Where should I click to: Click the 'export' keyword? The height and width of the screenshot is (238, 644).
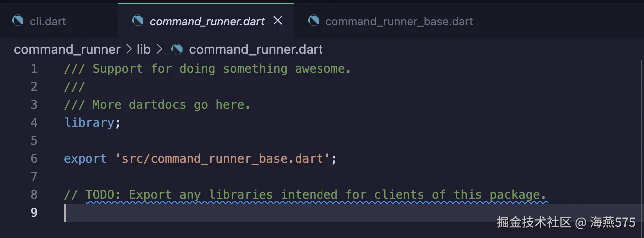(85, 159)
